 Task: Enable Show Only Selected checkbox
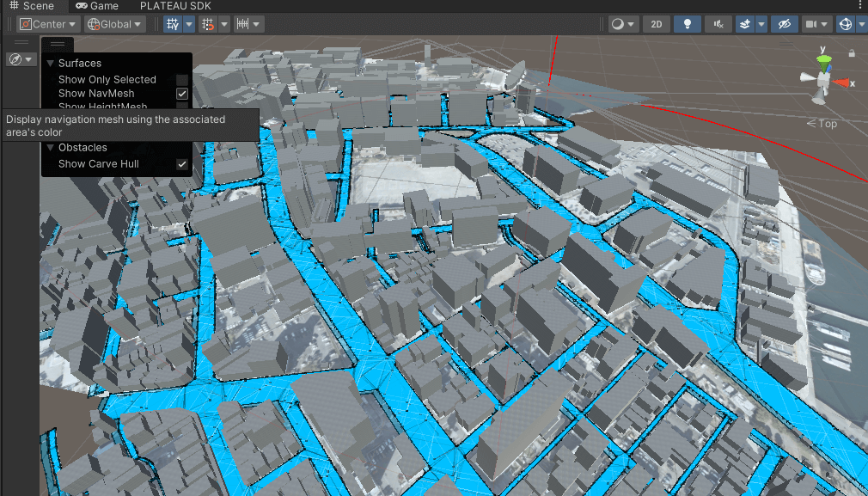182,80
